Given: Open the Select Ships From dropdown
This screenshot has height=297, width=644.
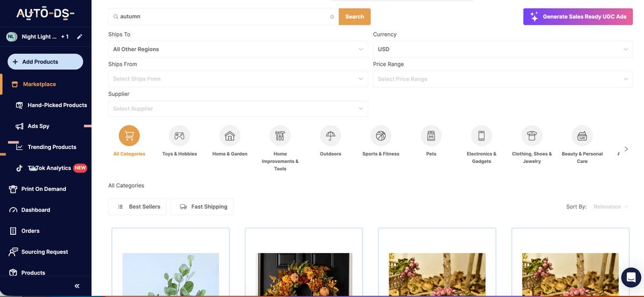Looking at the screenshot, I should pos(238,79).
